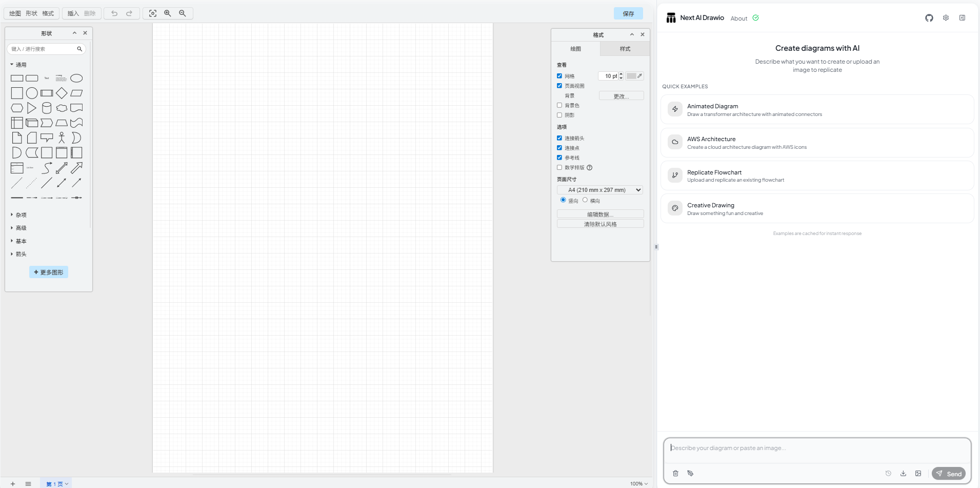Click the image upload icon near Send
Viewport: 980px width, 488px height.
pos(919,473)
